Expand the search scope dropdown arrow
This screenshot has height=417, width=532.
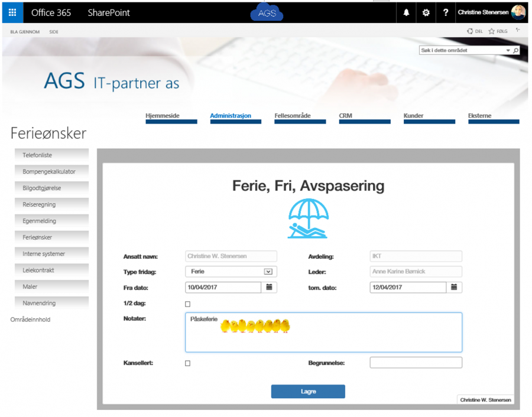pos(508,51)
